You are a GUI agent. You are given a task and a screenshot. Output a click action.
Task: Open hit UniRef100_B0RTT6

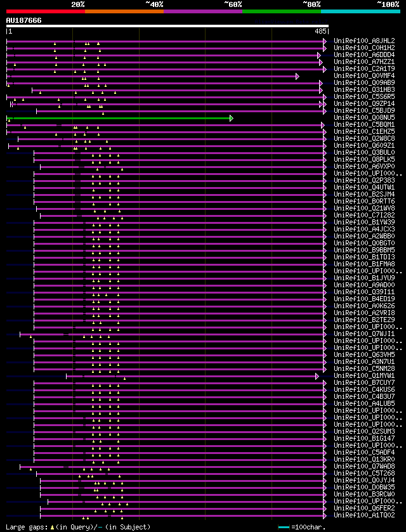(x=364, y=201)
